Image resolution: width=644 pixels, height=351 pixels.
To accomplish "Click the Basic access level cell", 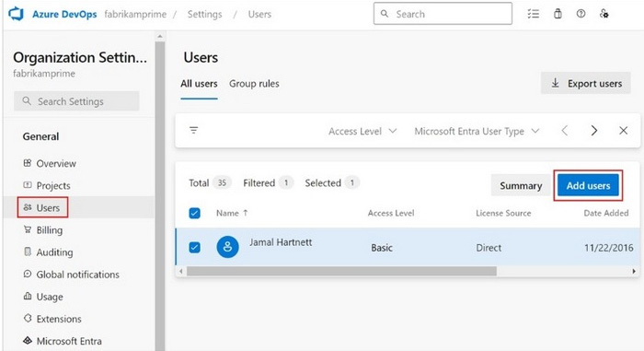I will pos(382,248).
